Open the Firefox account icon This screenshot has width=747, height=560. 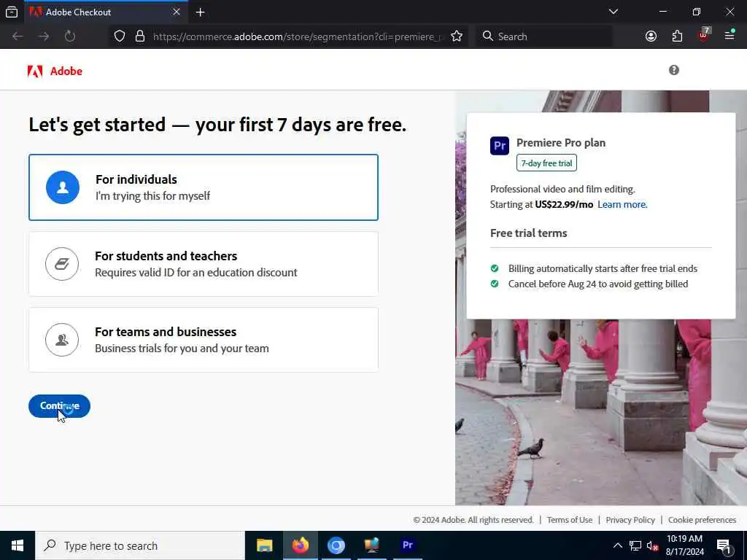[x=651, y=36]
